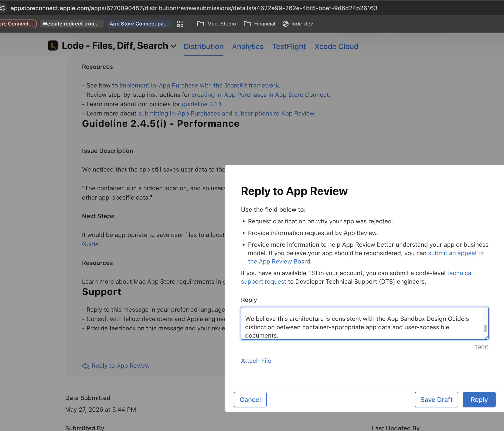This screenshot has width=504, height=431.
Task: Click the Reply text area scrollbar thumb
Action: (x=485, y=328)
